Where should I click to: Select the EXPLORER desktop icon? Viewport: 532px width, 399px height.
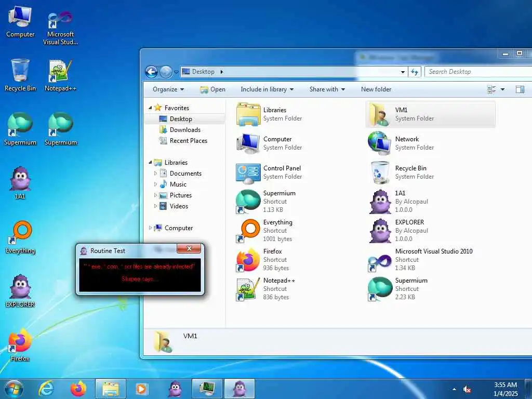[20, 291]
